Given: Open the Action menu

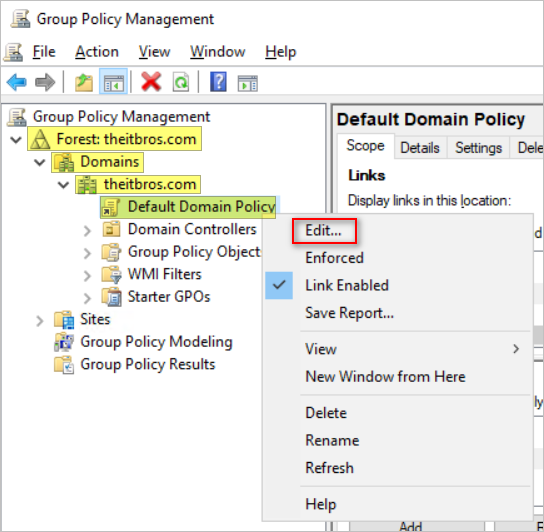Looking at the screenshot, I should pyautogui.click(x=97, y=52).
